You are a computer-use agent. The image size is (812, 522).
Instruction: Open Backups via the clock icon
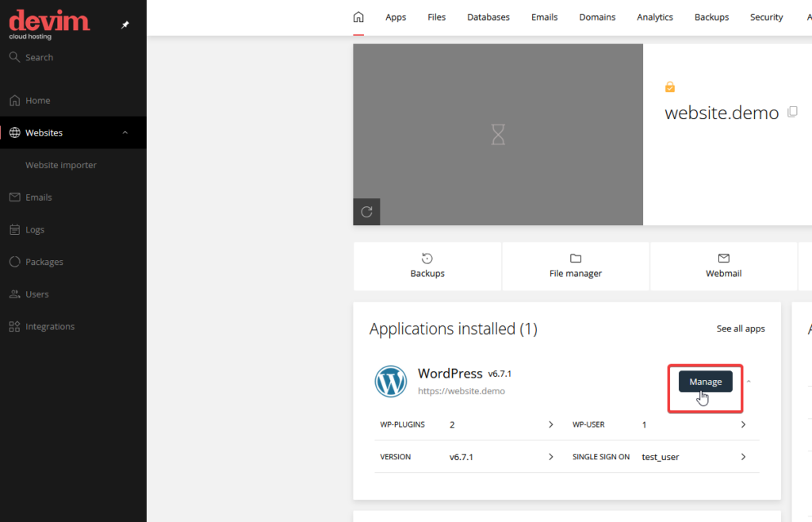427,259
